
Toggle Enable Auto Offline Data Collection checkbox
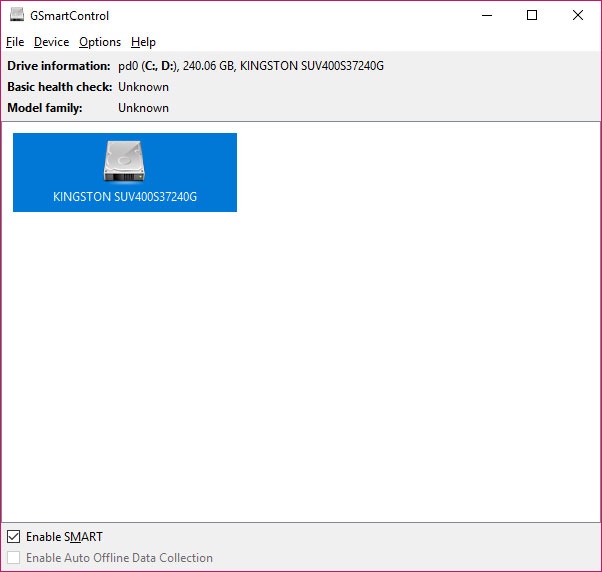[x=13, y=557]
